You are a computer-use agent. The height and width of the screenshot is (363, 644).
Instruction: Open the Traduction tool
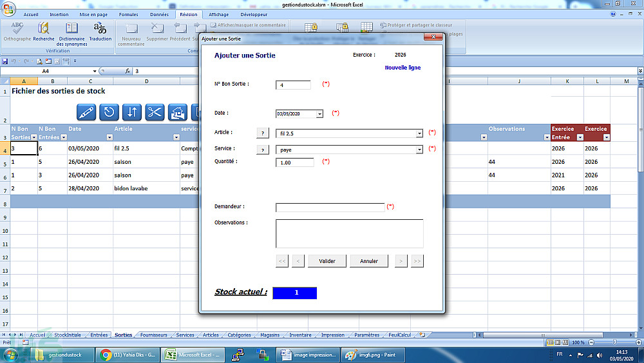point(100,32)
